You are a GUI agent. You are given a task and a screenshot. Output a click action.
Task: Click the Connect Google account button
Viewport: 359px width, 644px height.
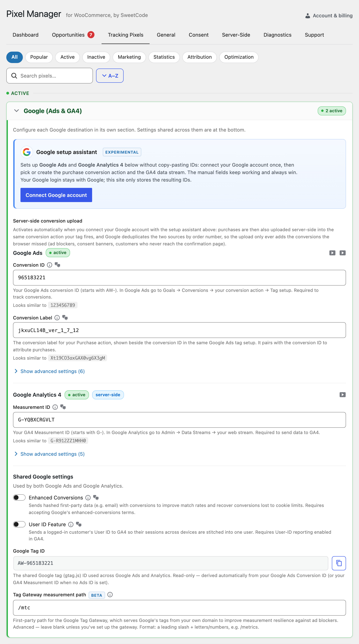[56, 195]
